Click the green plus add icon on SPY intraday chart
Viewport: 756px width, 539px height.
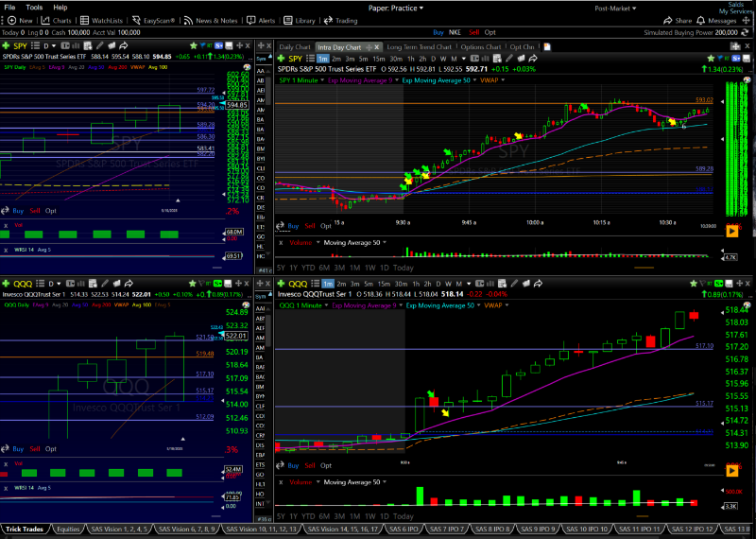281,59
